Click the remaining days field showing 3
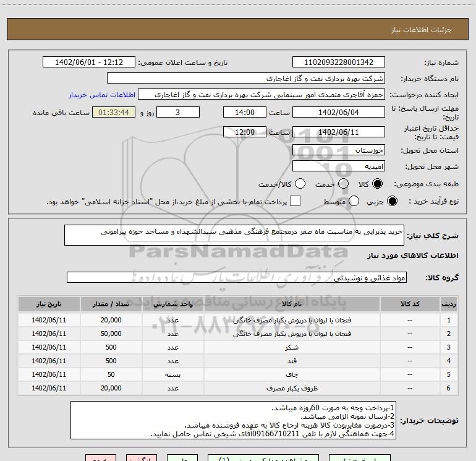Image resolution: width=476 pixels, height=461 pixels. 178,112
